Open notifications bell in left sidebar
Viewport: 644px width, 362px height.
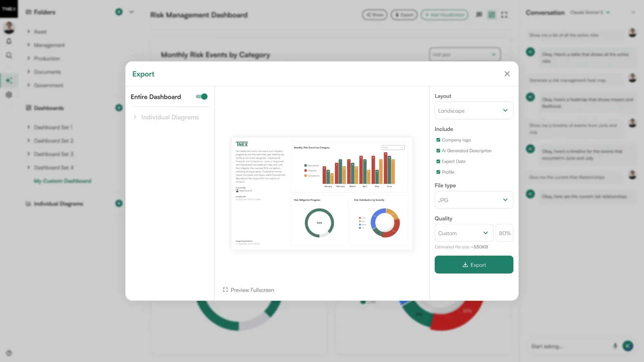tap(9, 41)
